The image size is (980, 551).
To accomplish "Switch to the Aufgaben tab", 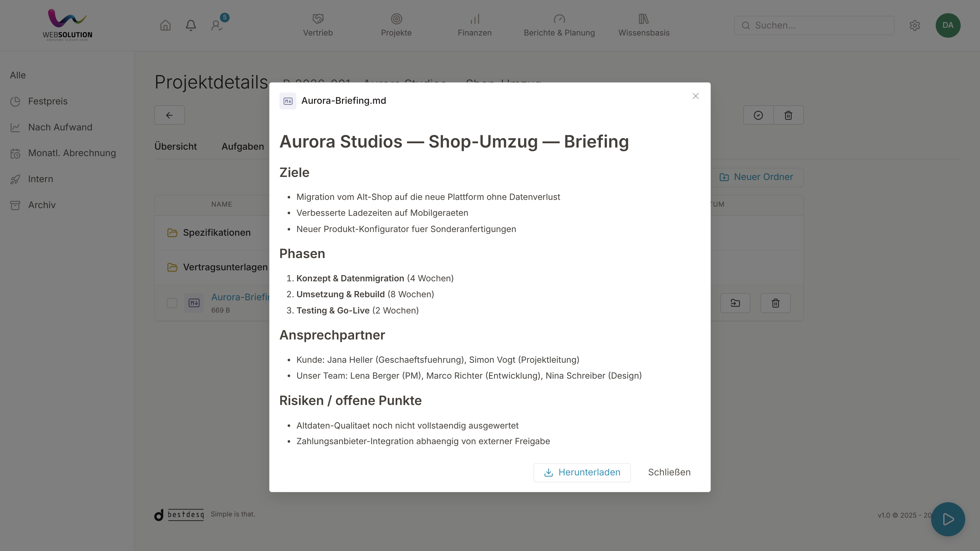I will 243,147.
